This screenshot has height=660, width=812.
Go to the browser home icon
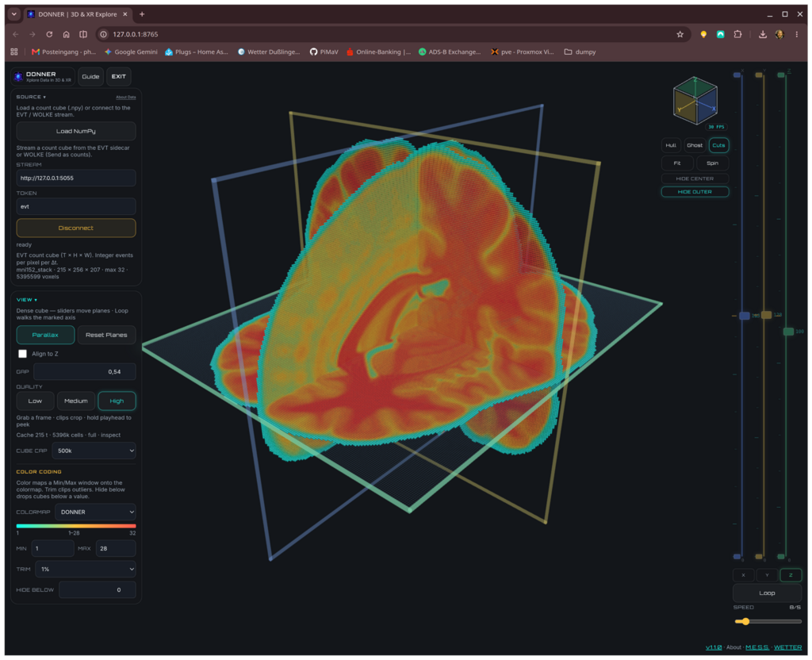pyautogui.click(x=67, y=34)
